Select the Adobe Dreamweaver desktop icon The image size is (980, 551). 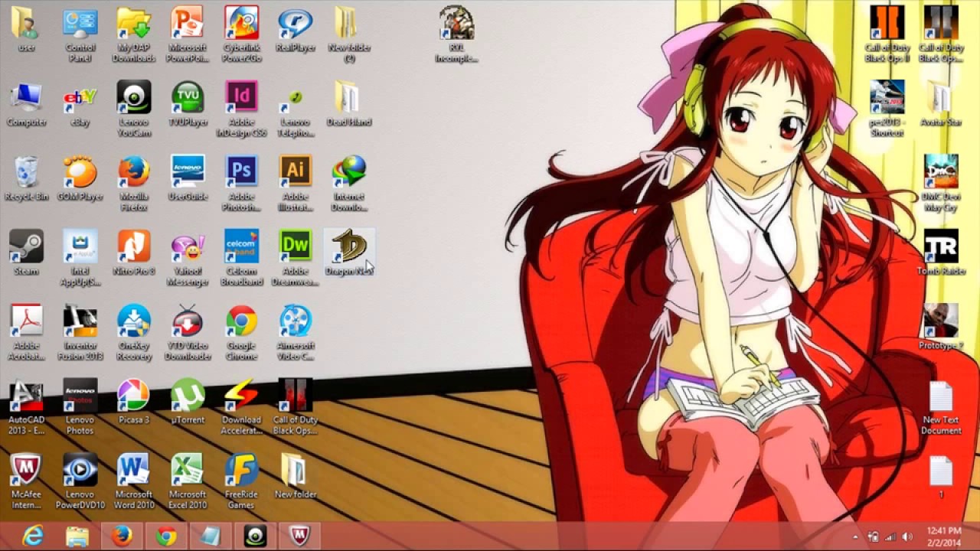tap(296, 258)
